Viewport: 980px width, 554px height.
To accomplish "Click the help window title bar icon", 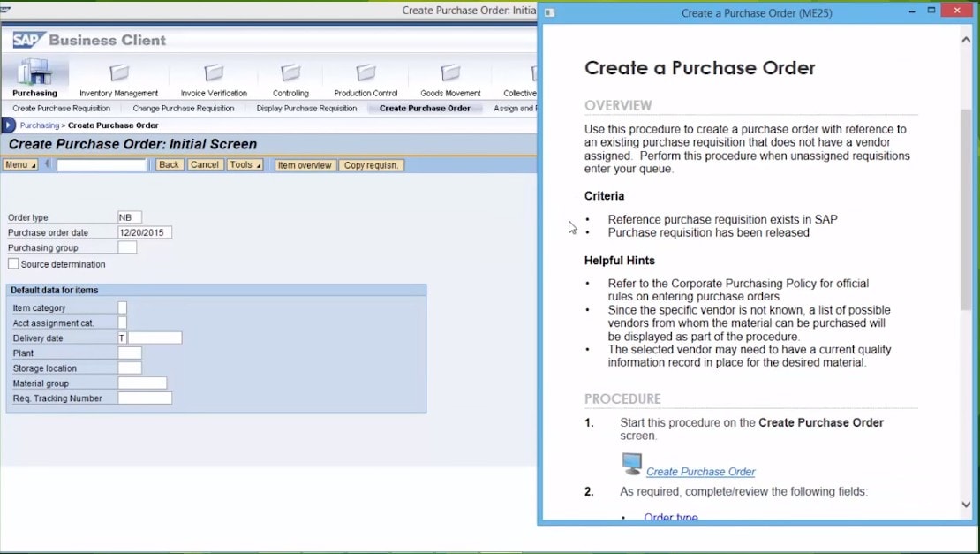I will point(549,12).
